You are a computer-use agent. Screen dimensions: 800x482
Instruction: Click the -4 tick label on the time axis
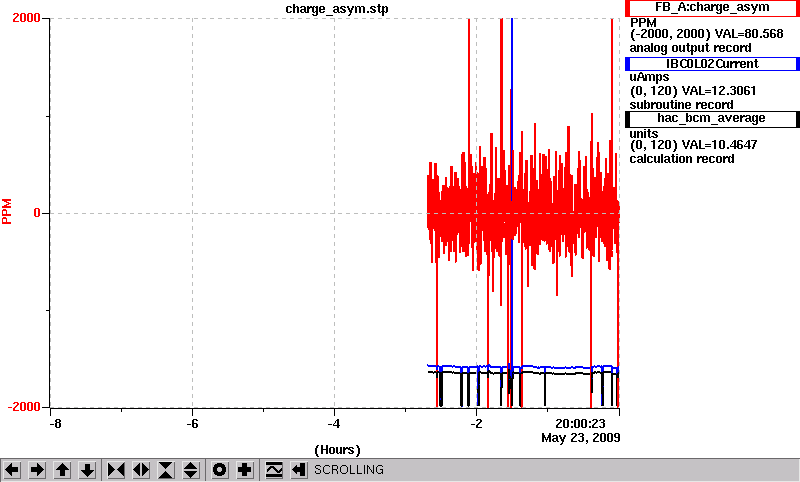point(334,424)
